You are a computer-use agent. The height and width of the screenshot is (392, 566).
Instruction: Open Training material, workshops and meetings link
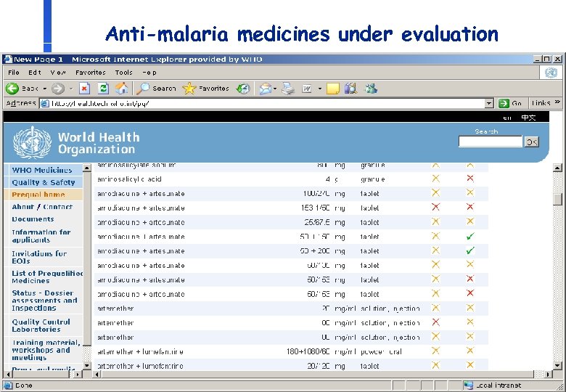(x=46, y=350)
